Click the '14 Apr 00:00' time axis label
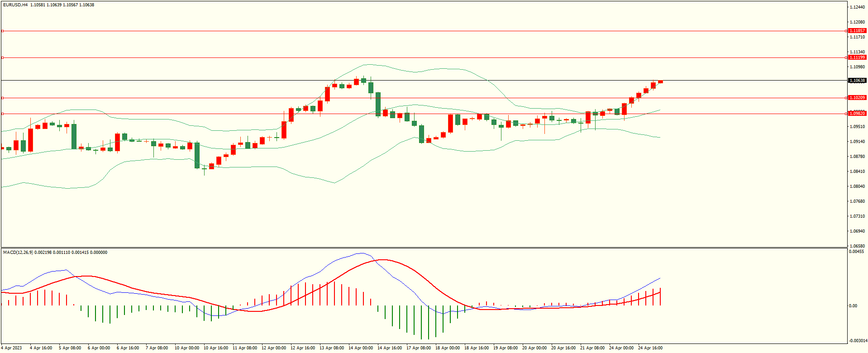 360,348
